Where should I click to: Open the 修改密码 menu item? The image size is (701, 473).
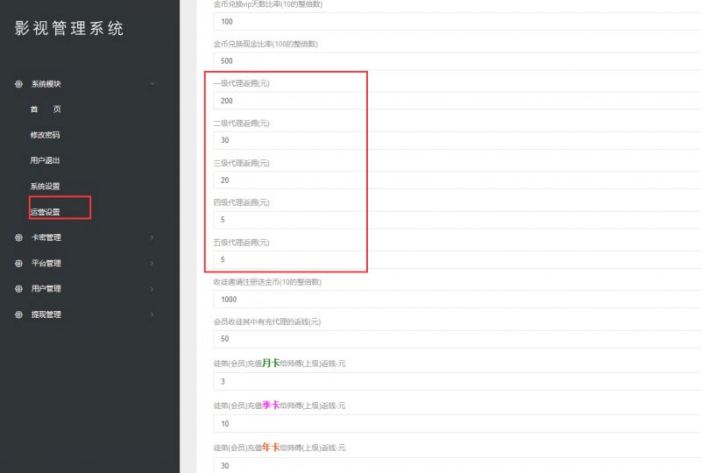[x=45, y=135]
